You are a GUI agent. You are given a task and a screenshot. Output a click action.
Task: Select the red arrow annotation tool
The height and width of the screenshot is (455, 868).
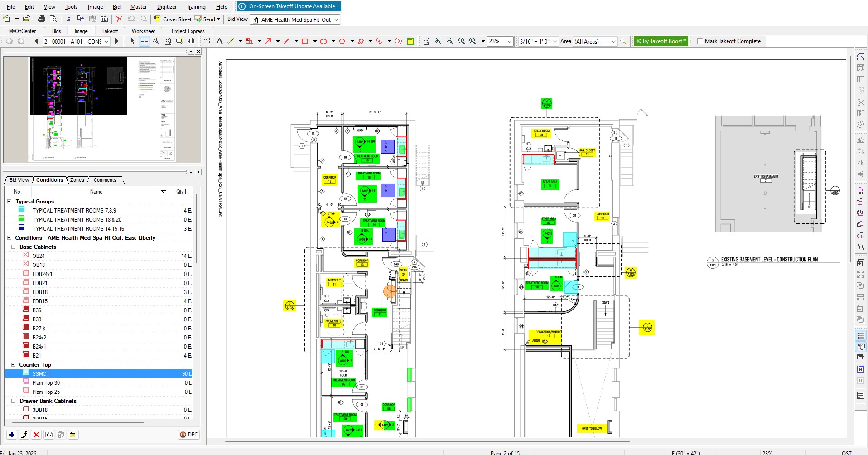pos(268,41)
